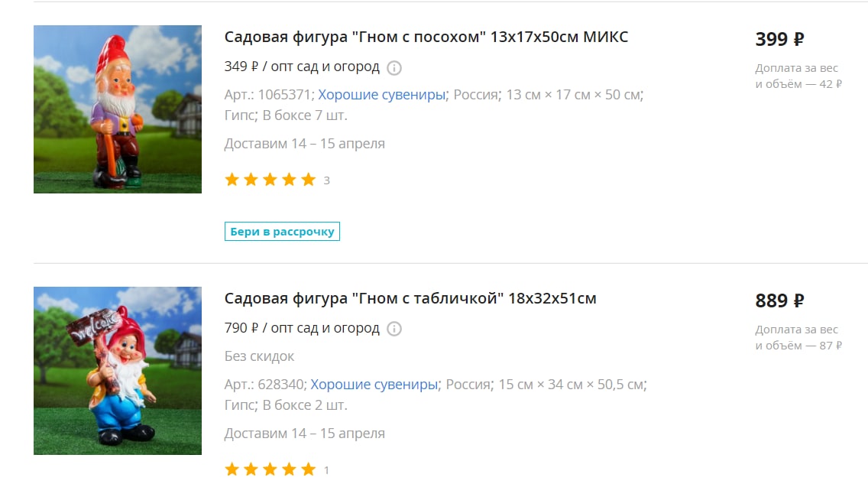The height and width of the screenshot is (497, 868).
Task: Open the 1 review count for second product
Action: pos(326,470)
